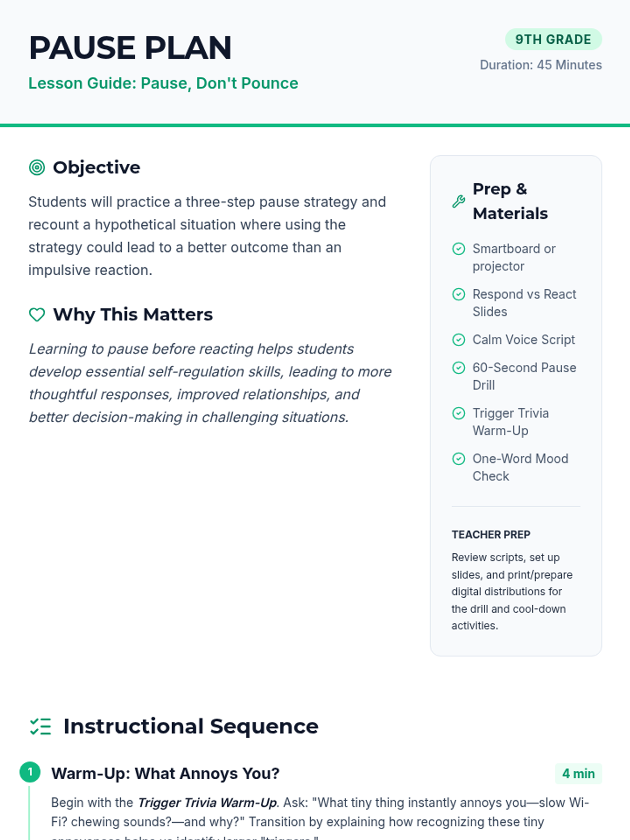Click the PAUSE PLAN title

130,48
